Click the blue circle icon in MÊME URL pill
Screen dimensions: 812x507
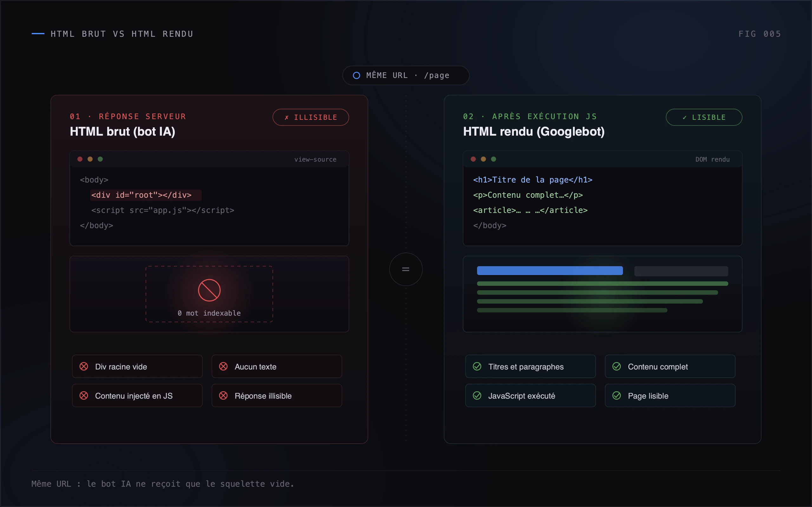(356, 75)
